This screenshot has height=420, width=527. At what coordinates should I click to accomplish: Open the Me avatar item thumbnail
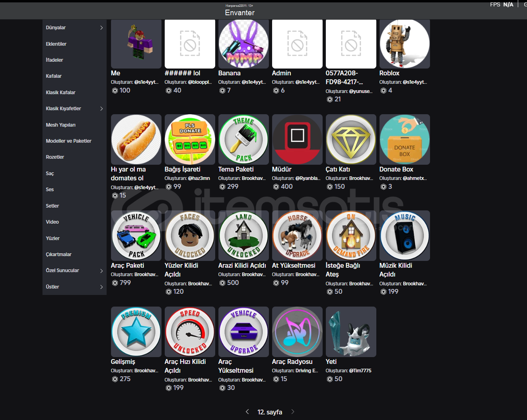point(136,44)
